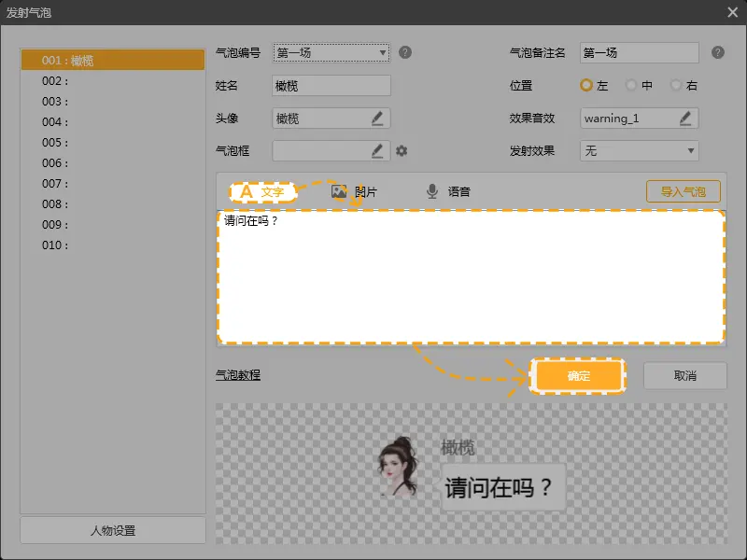Switch to the 文字 text tab
747x560 pixels.
[x=262, y=191]
